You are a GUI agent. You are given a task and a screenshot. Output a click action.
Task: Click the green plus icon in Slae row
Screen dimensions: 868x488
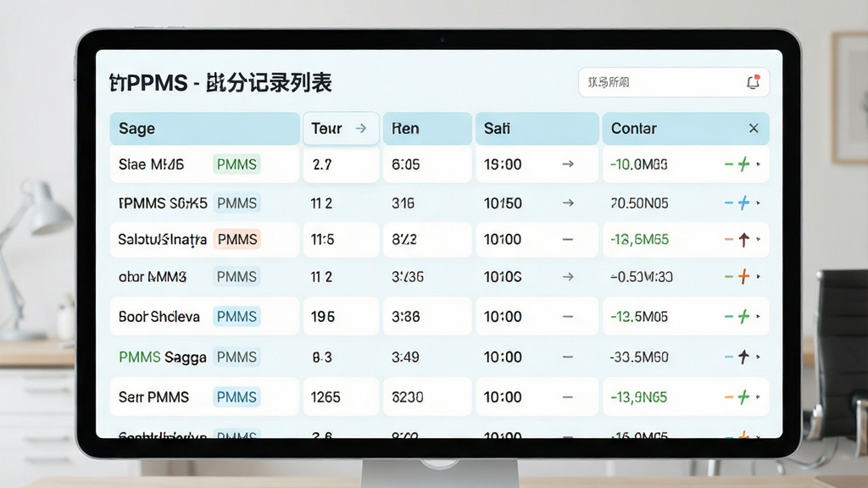tap(744, 164)
